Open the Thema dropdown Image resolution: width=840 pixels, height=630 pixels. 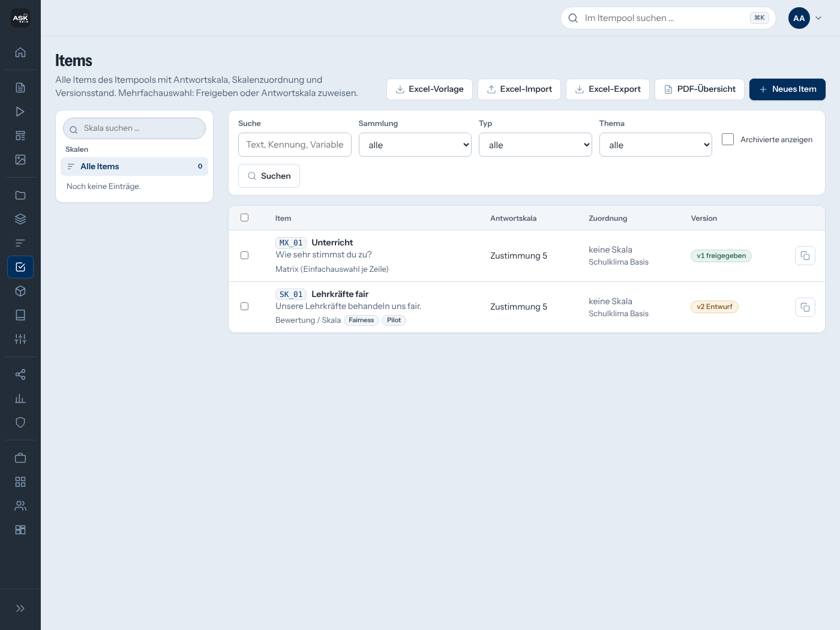tap(656, 145)
